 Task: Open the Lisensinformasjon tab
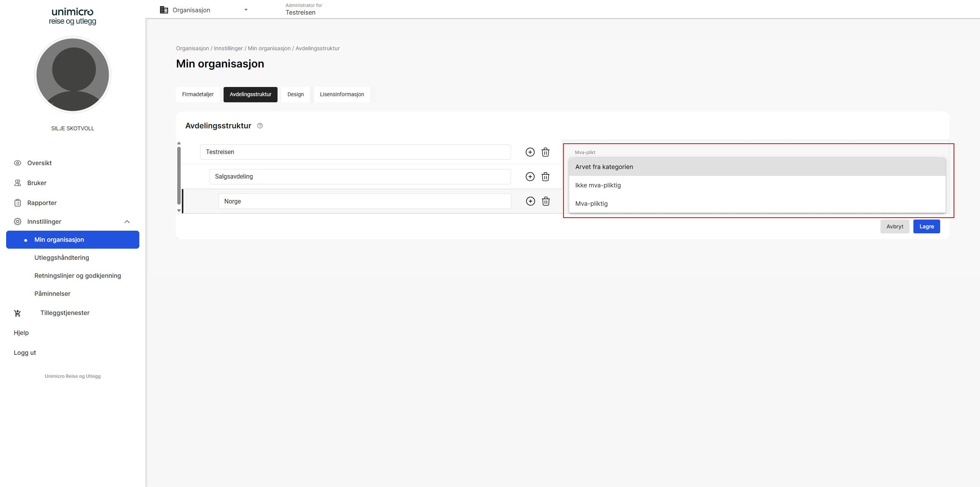coord(342,94)
